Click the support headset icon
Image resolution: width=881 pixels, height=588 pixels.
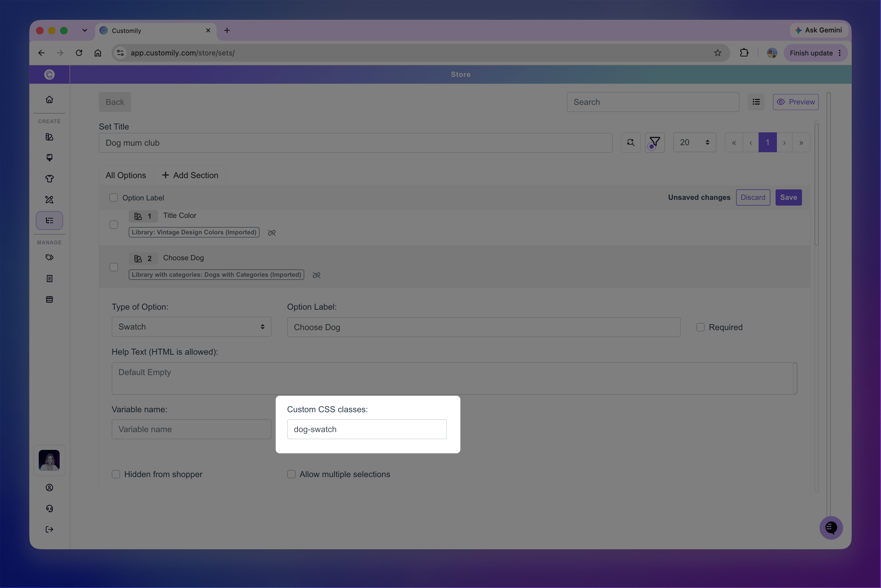click(x=49, y=508)
